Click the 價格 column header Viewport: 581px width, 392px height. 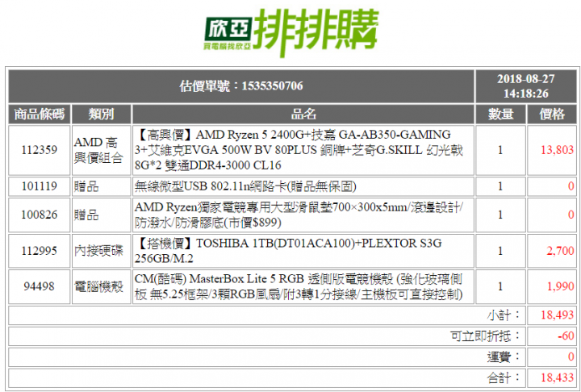[552, 114]
